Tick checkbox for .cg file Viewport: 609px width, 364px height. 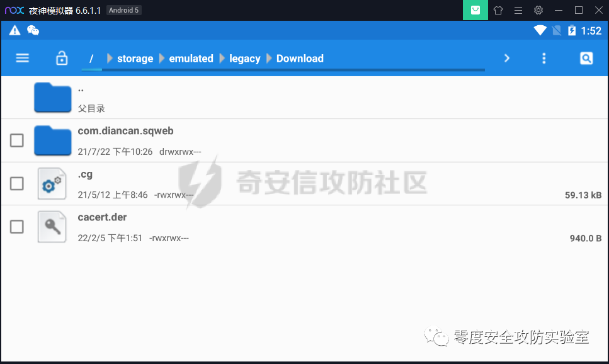tap(17, 183)
